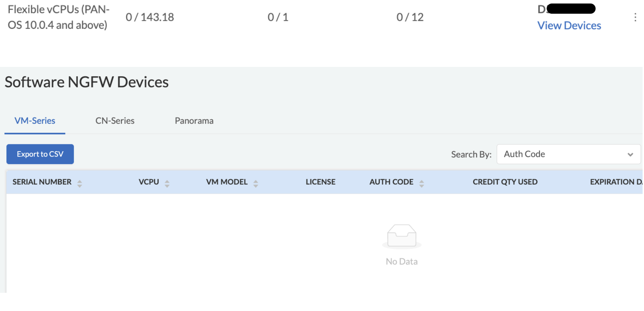Follow the View Devices link
The height and width of the screenshot is (311, 644).
tap(569, 26)
